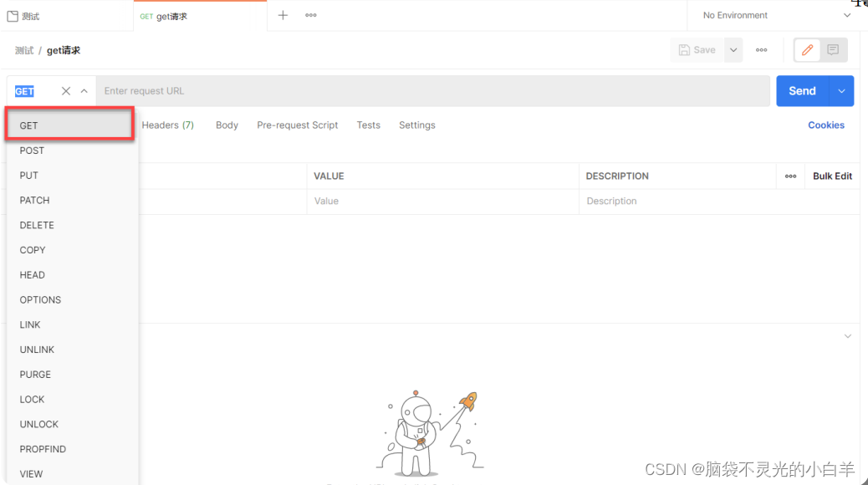Click the Enter request URL field
Screen dimensions: 868x485
[x=433, y=91]
